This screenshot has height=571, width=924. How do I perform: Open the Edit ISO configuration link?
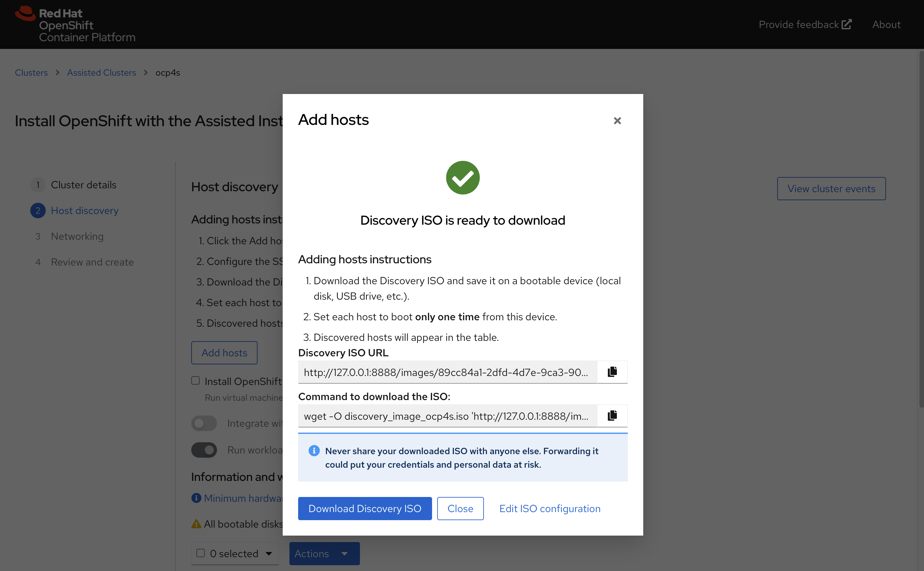[x=550, y=508]
